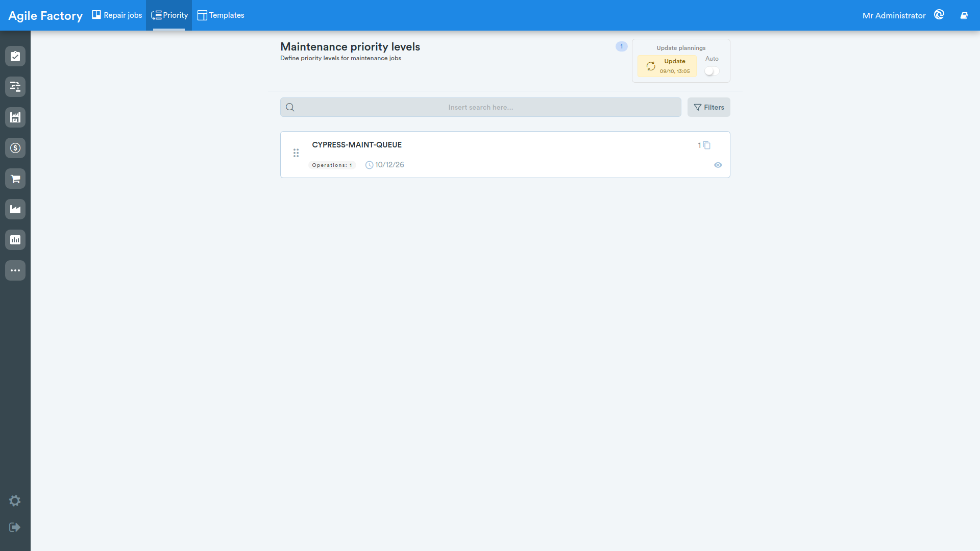Viewport: 980px width, 551px height.
Task: Click the logout icon in sidebar
Action: pyautogui.click(x=15, y=527)
